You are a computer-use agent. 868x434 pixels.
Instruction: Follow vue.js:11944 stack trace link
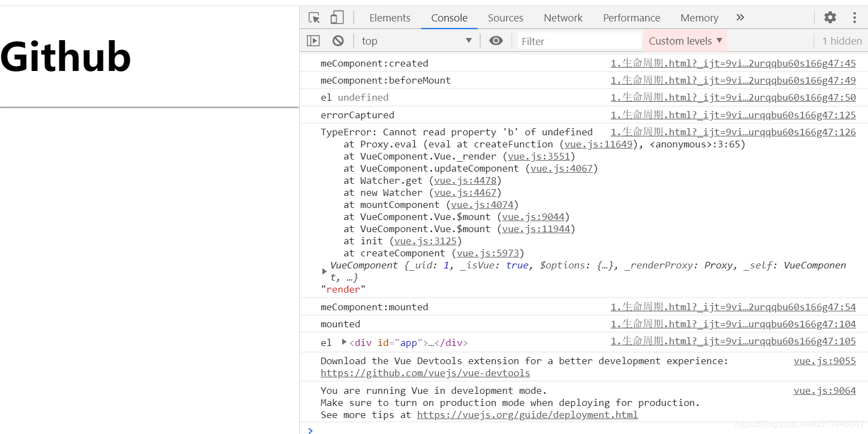[536, 229]
